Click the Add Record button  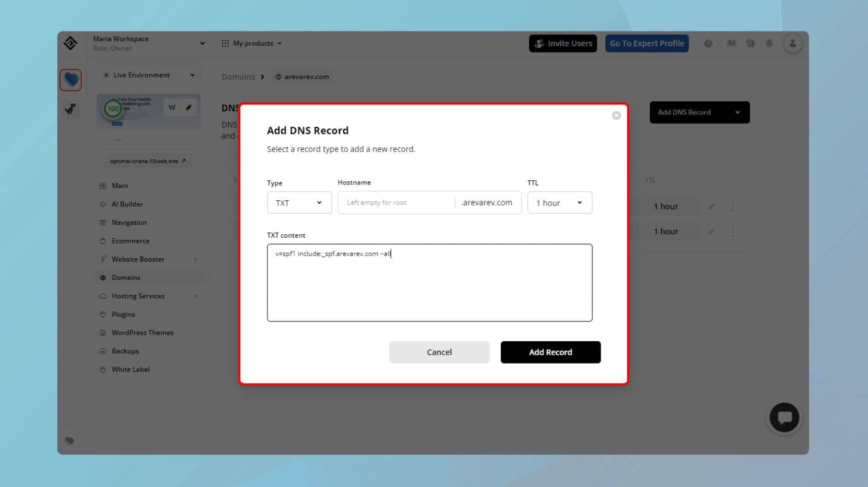[x=550, y=352]
